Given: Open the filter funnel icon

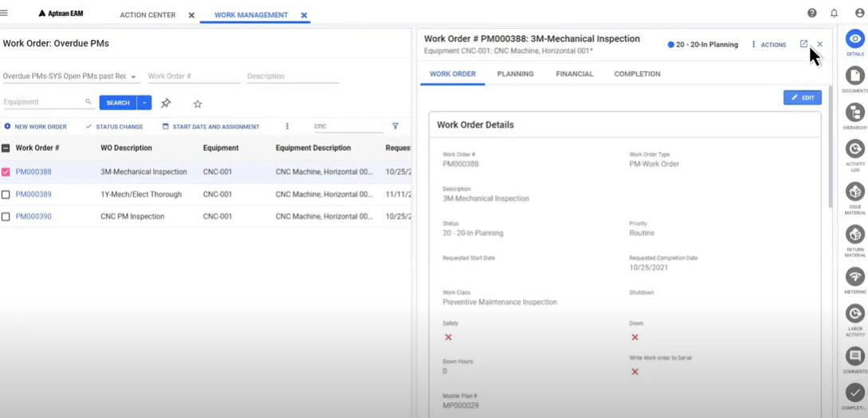Looking at the screenshot, I should click(395, 126).
